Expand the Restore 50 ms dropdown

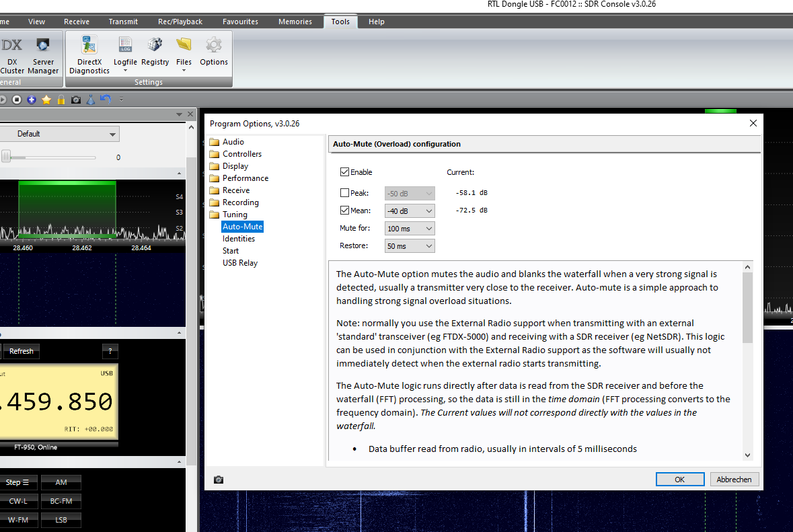coord(410,246)
